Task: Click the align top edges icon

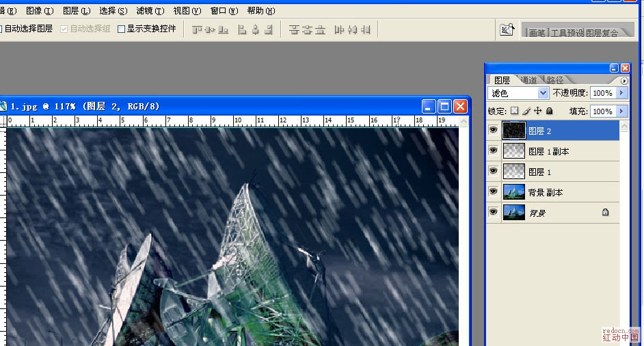Action: pos(198,29)
